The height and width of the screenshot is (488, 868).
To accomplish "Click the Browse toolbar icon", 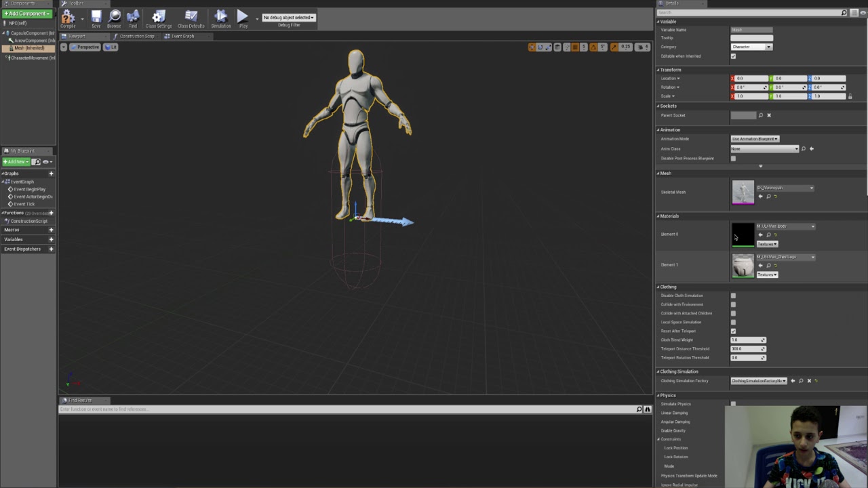I will tap(114, 18).
